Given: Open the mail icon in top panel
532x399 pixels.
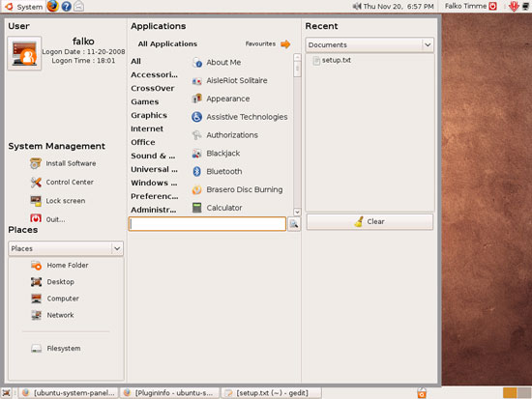Looking at the screenshot, I should (78, 6).
